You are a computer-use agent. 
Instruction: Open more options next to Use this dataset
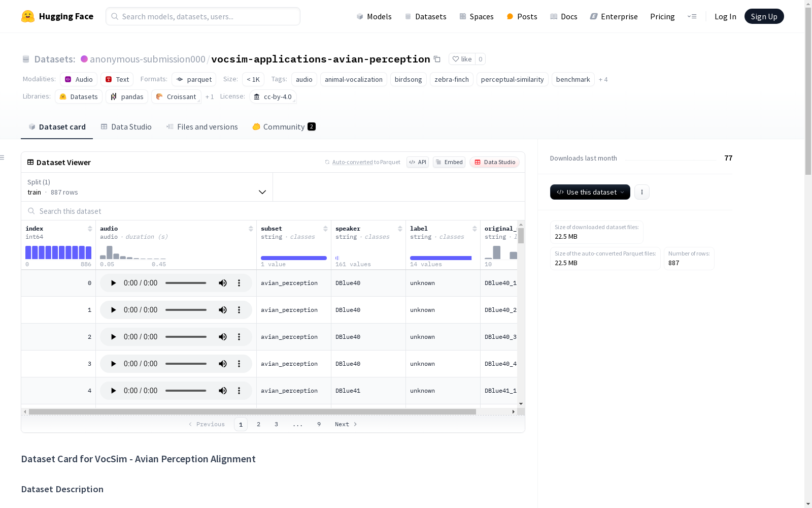tap(642, 192)
